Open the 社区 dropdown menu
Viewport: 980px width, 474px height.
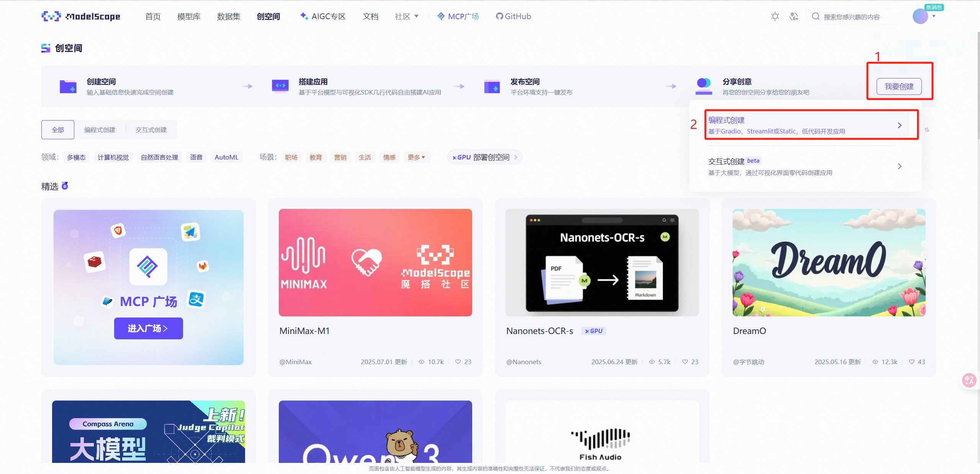(407, 16)
